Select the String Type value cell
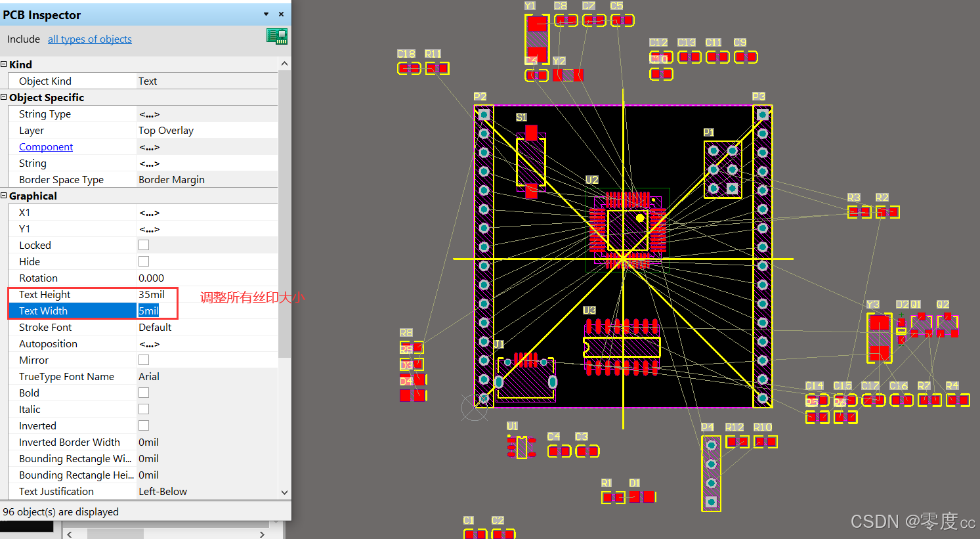This screenshot has height=539, width=980. pyautogui.click(x=207, y=114)
